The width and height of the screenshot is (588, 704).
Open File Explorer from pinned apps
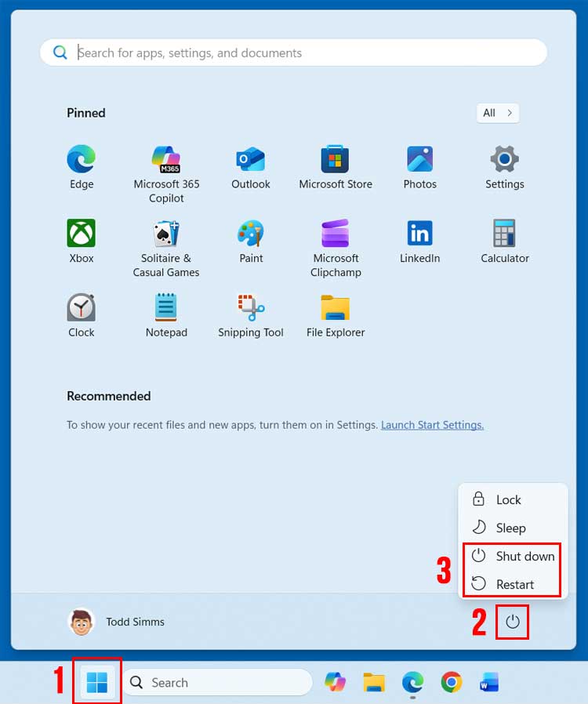point(336,315)
